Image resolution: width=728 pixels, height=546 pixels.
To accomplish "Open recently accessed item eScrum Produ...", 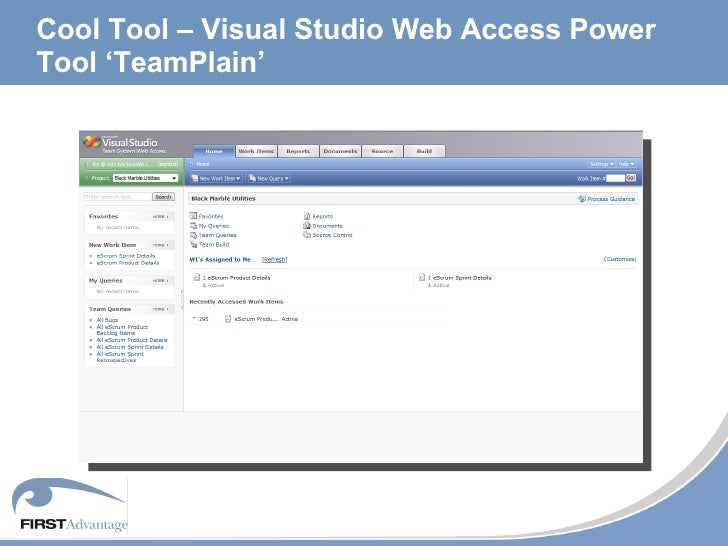I will [x=256, y=319].
